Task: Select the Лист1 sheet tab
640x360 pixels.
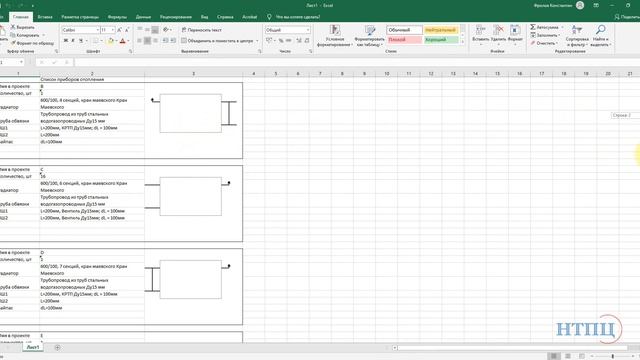Action: point(33,347)
